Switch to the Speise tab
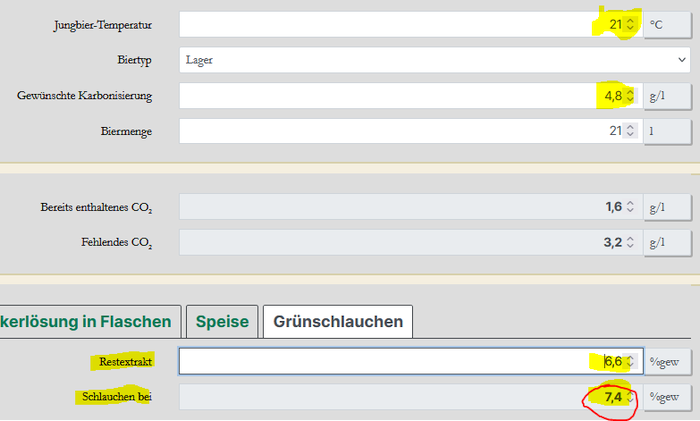Screen dimensions: 700x421 [221, 321]
